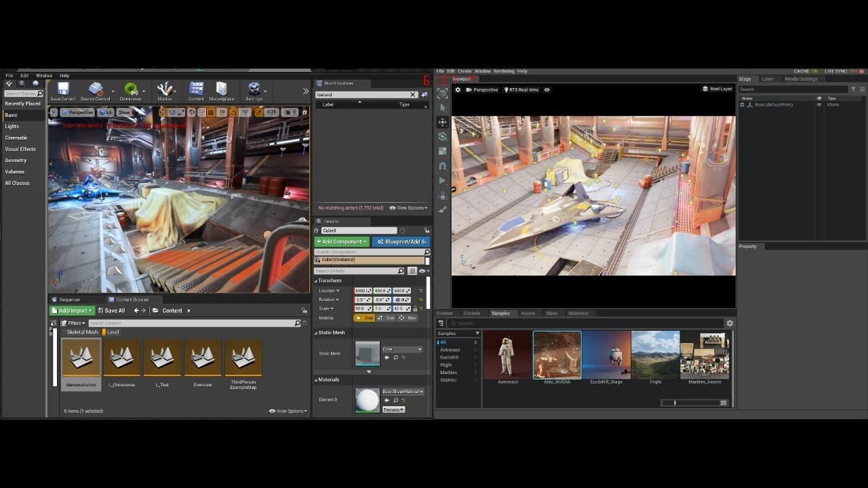Click the Add Component button

pos(341,241)
